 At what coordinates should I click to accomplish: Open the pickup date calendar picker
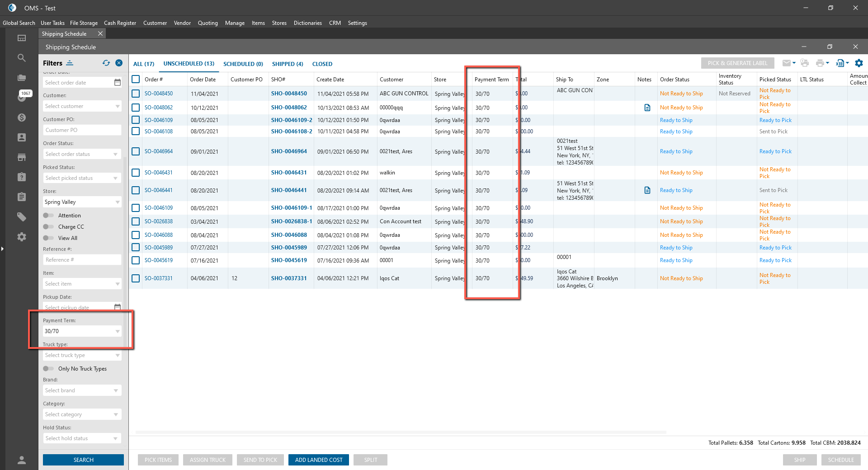[x=118, y=307]
